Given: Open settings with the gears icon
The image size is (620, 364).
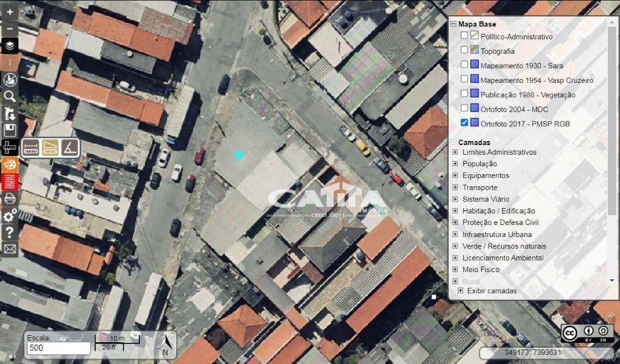Looking at the screenshot, I should (x=10, y=215).
